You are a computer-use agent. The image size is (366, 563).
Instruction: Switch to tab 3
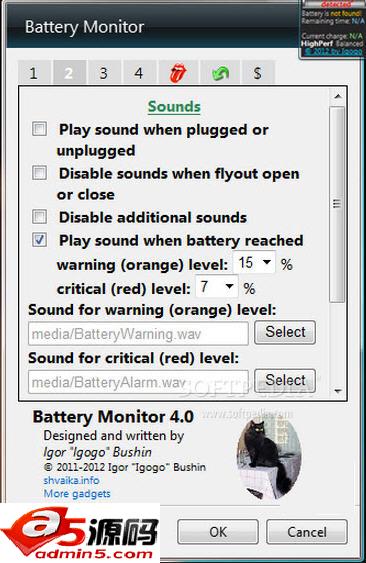[x=103, y=73]
